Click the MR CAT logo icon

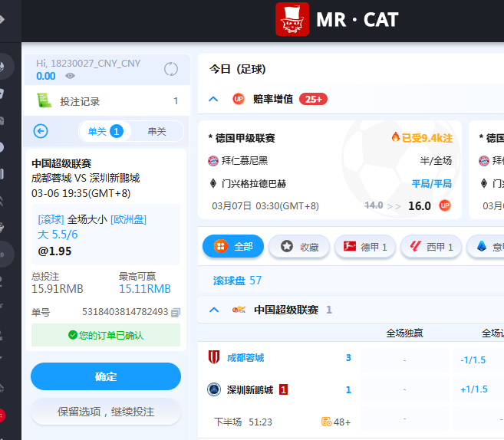click(292, 19)
